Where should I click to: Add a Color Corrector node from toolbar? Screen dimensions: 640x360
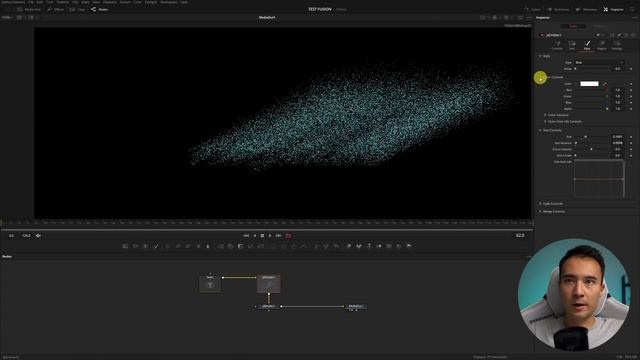tap(168, 246)
